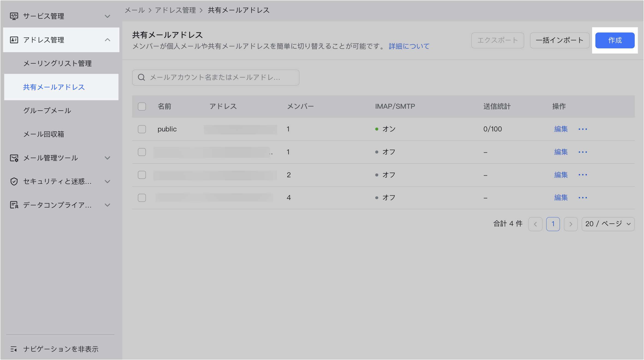Tick the checkbox for the public row
This screenshot has height=360, width=644.
coord(142,129)
